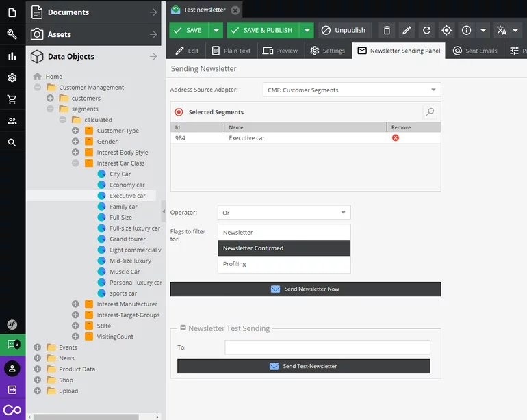Click the SAVE button
Screen dimensions: 527x420
click(x=188, y=30)
